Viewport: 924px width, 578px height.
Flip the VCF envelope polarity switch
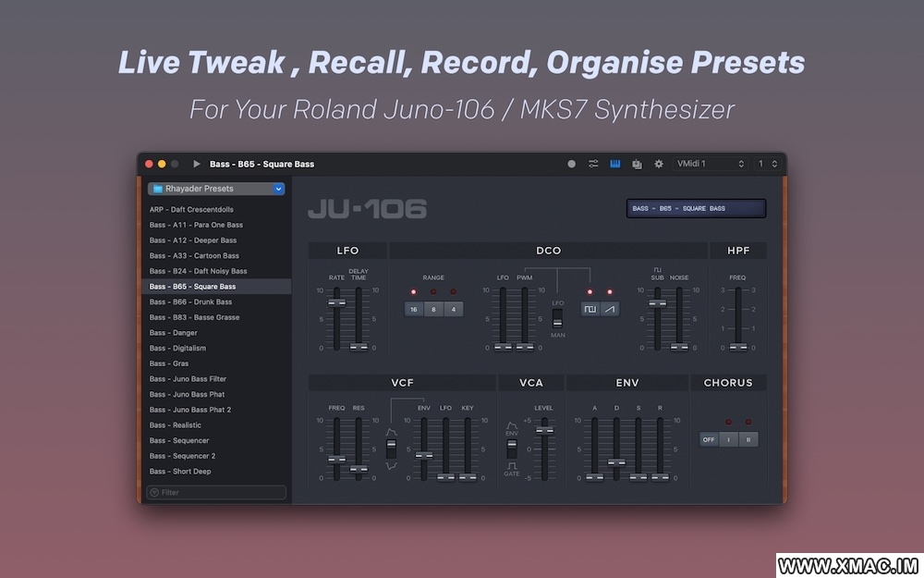pyautogui.click(x=391, y=449)
